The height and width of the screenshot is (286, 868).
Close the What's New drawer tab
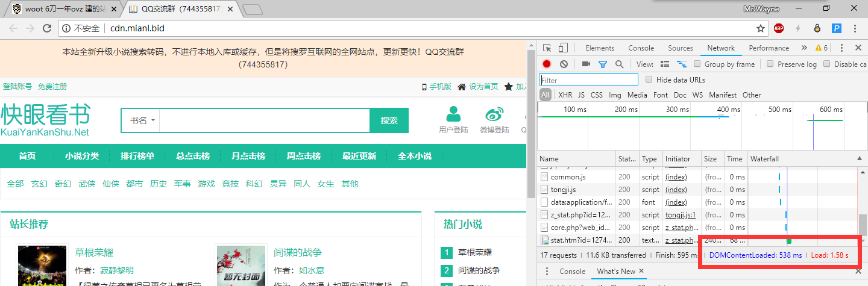point(641,272)
